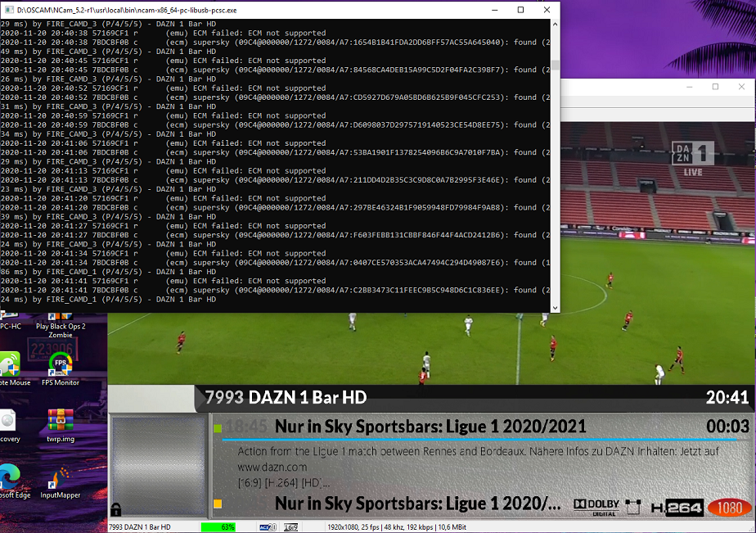Click the console line at 20:41:41 supersky found
756x533 pixels.
tap(275, 290)
